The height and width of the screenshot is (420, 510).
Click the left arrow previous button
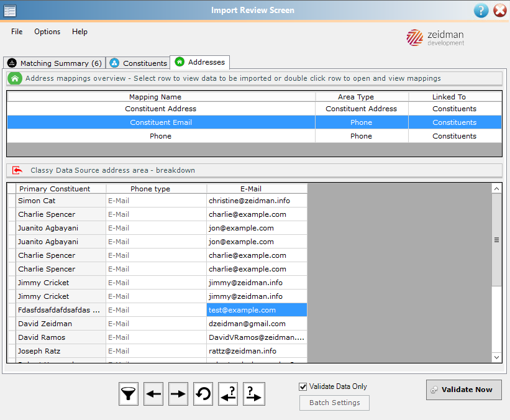(x=153, y=394)
